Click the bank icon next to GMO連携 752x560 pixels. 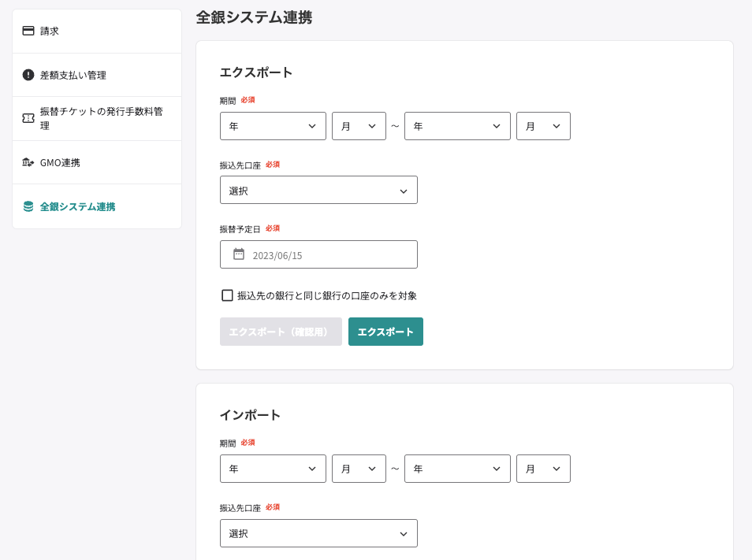[28, 163]
